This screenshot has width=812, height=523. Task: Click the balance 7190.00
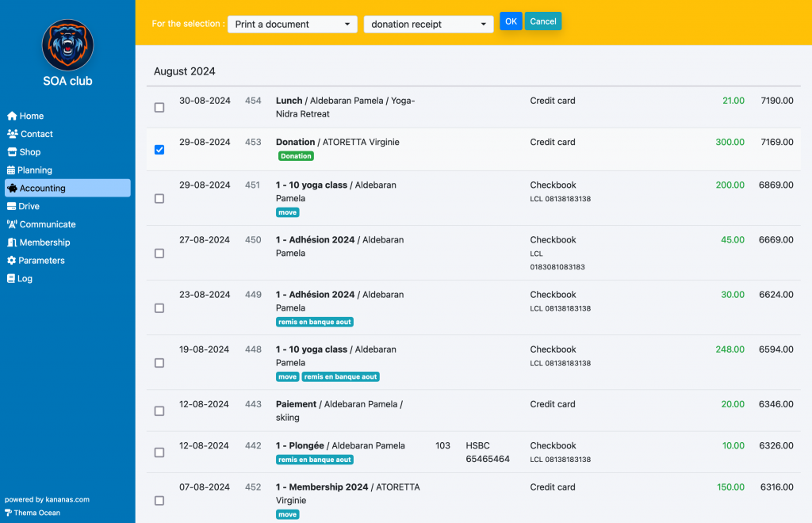(x=777, y=101)
